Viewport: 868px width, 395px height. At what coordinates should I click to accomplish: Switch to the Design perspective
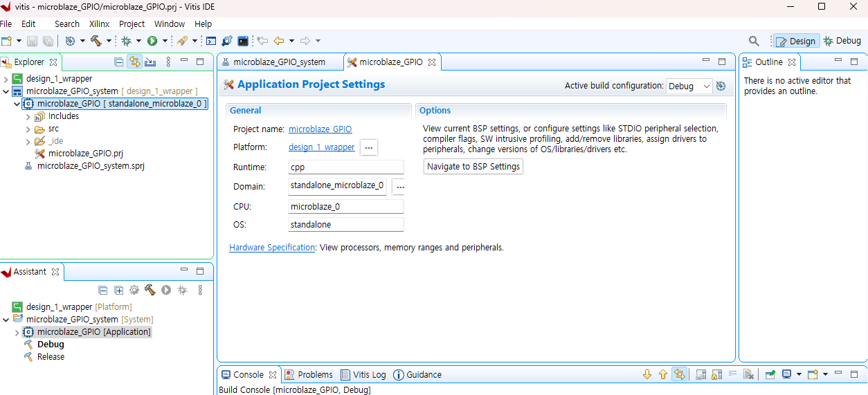[797, 41]
